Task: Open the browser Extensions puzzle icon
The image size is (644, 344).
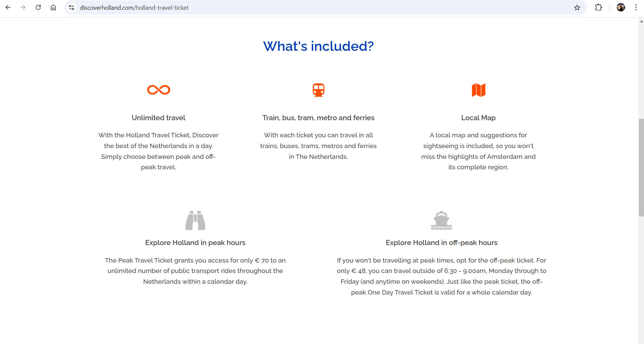Action: pyautogui.click(x=598, y=7)
